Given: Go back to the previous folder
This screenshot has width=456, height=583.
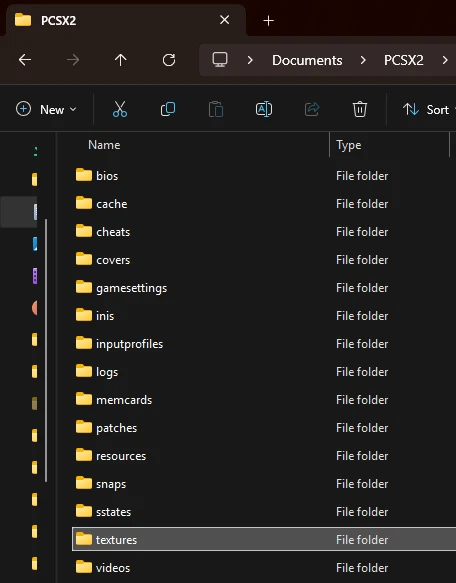Looking at the screenshot, I should point(25,59).
